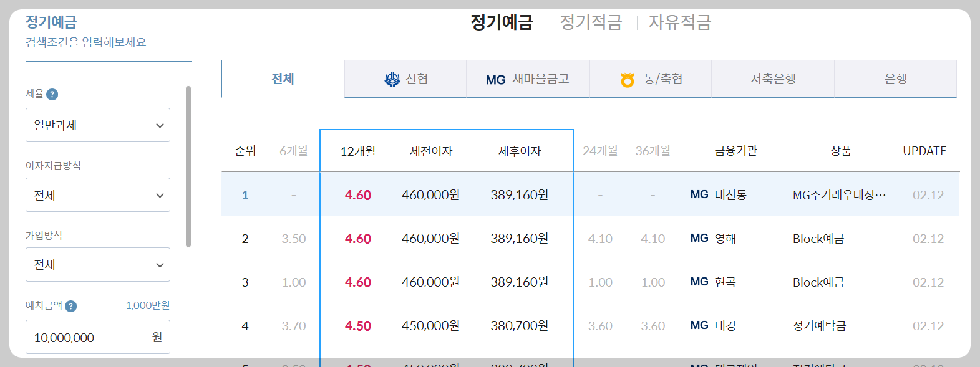Switch to 자유적금 product type
Viewport: 980px width, 367px height.
(680, 22)
